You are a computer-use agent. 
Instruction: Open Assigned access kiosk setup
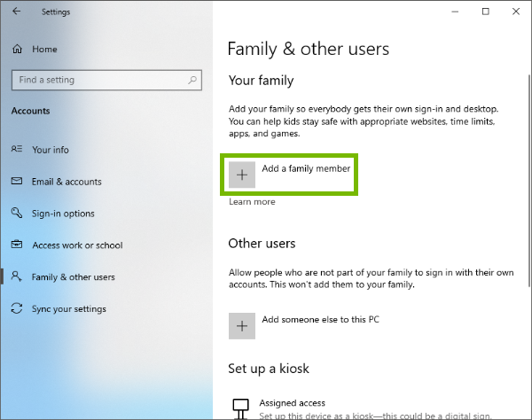point(292,403)
